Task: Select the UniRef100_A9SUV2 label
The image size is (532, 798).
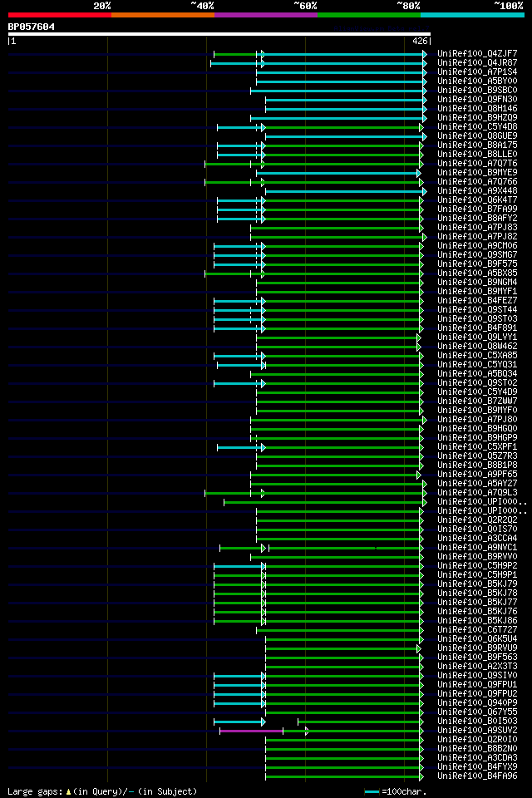Action: click(x=477, y=731)
